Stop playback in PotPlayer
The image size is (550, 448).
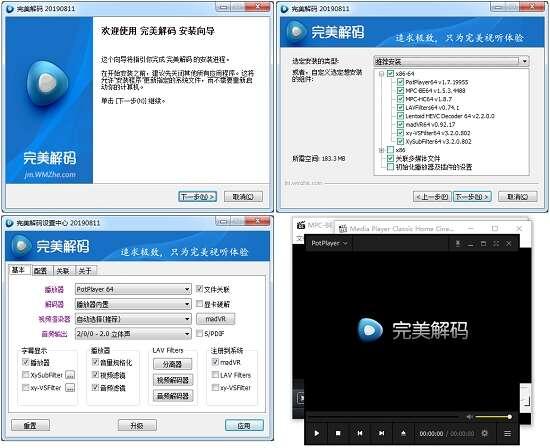(x=338, y=433)
